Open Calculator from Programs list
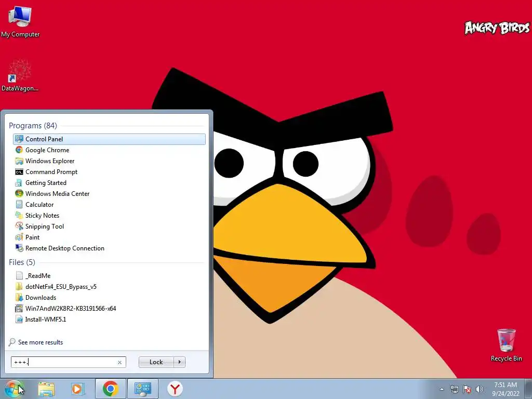The height and width of the screenshot is (399, 532). [x=109, y=204]
